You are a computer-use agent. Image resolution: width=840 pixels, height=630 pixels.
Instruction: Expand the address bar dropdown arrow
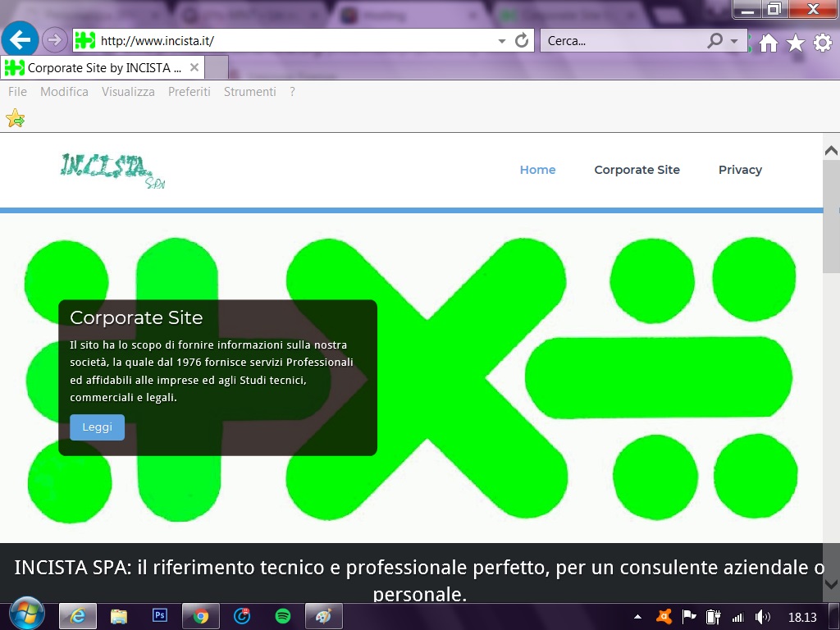point(501,41)
